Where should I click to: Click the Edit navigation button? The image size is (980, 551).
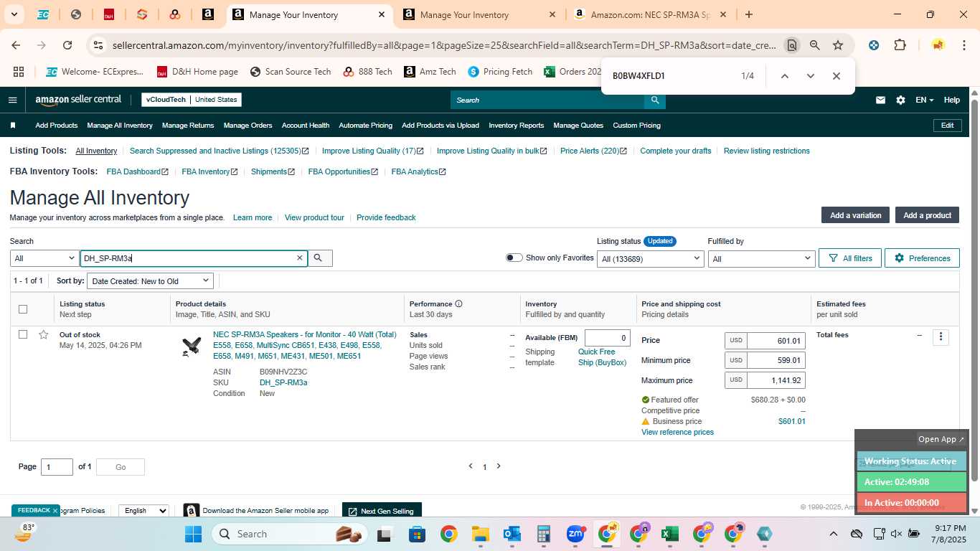947,126
